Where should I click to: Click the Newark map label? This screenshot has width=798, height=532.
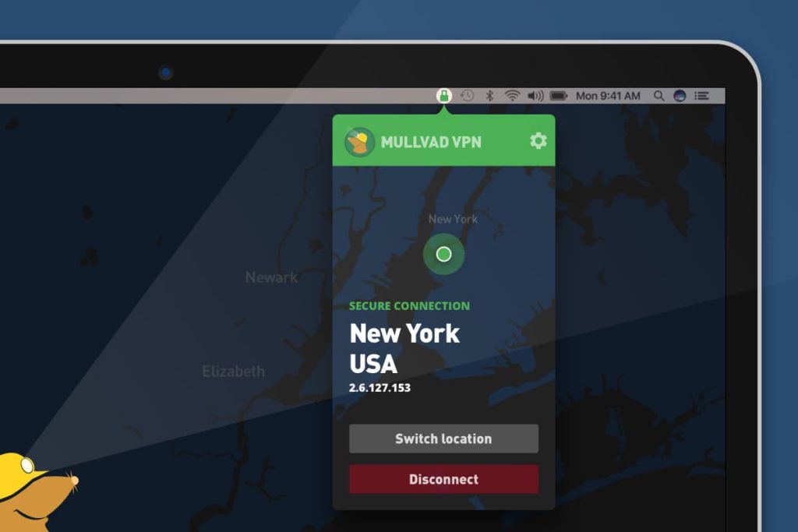[x=271, y=277]
